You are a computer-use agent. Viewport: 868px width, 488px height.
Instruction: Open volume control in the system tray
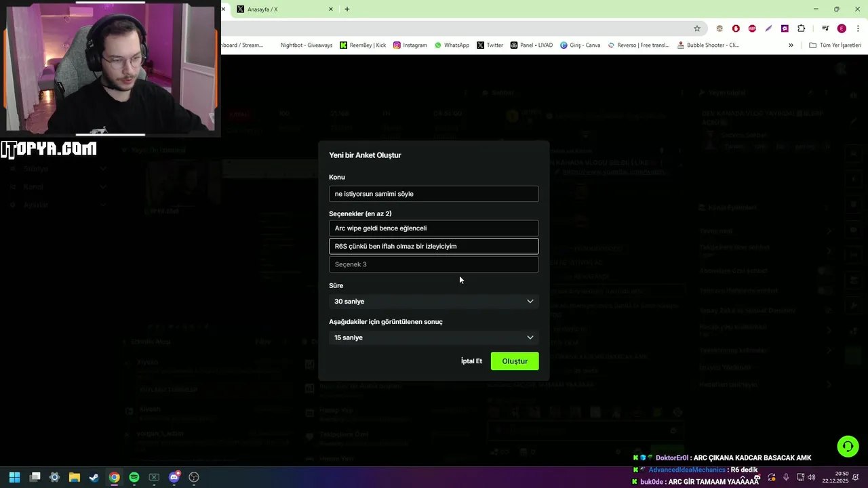pos(812,477)
